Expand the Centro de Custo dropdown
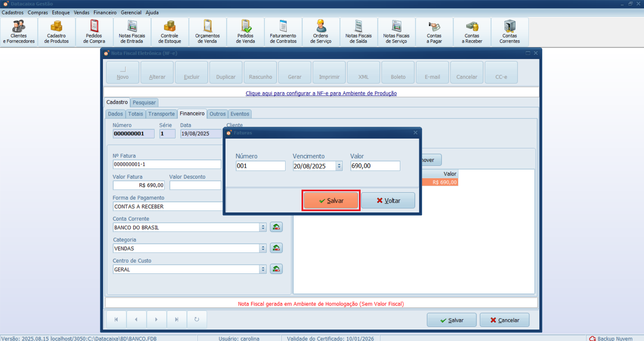Image resolution: width=644 pixels, height=341 pixels. coord(263,270)
